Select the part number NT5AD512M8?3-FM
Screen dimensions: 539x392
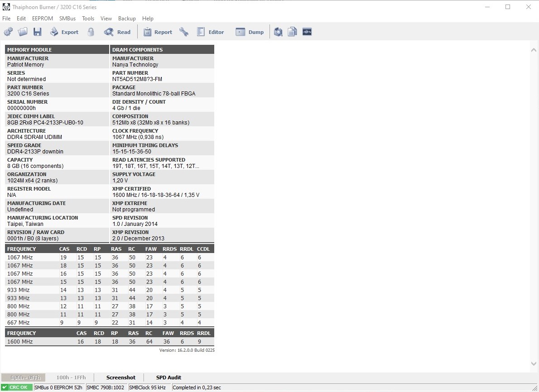click(137, 79)
